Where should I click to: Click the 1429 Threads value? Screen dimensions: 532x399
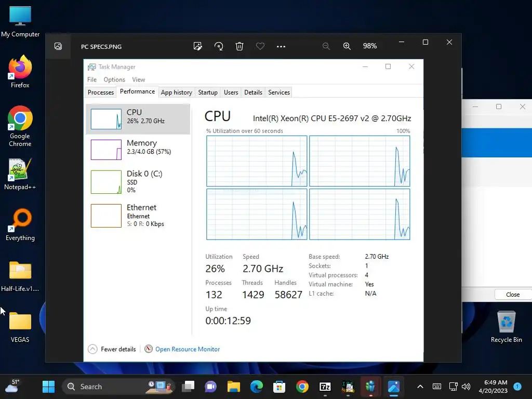[x=253, y=295]
